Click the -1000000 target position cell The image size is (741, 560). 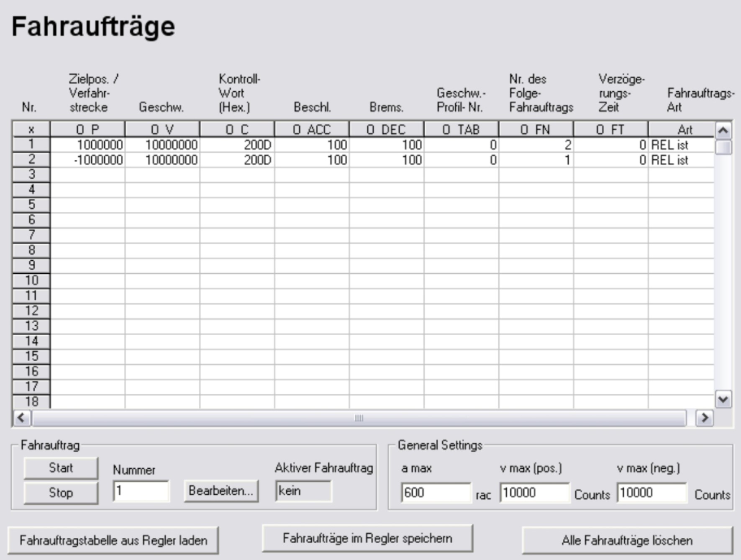(87, 160)
